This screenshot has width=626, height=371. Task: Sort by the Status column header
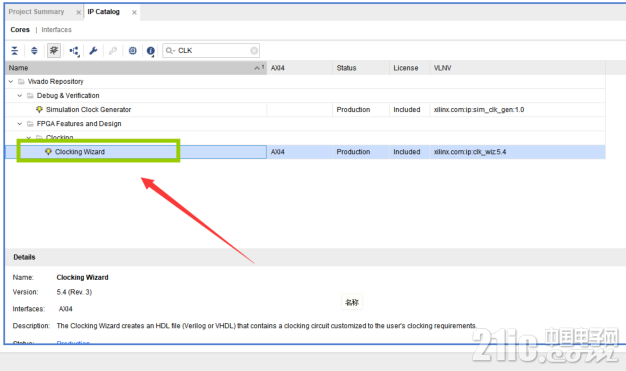tap(361, 68)
